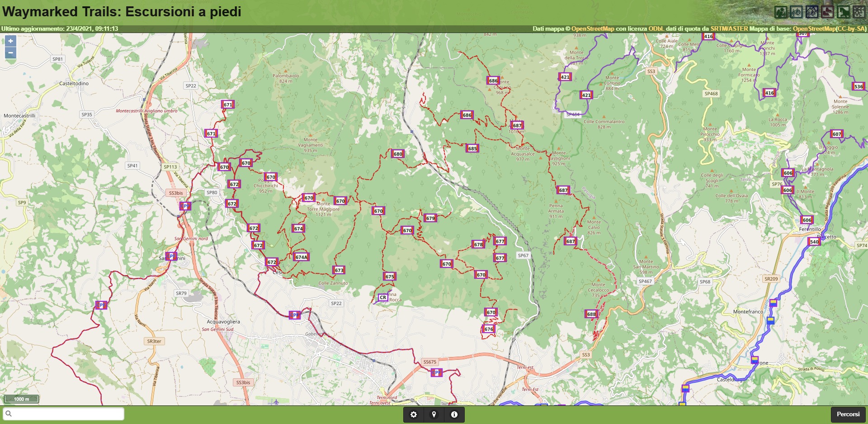Choose the inline skating routes icon

point(827,11)
